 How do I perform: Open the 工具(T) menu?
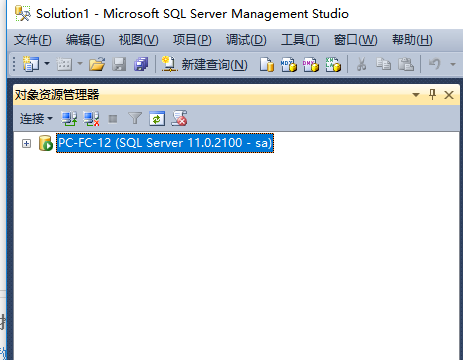coord(300,40)
